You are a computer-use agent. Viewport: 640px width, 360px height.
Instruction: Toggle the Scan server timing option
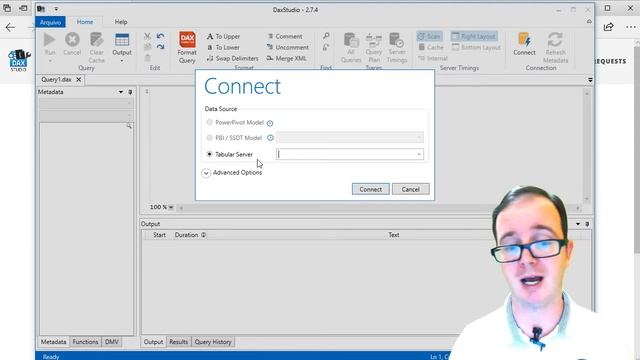(429, 36)
